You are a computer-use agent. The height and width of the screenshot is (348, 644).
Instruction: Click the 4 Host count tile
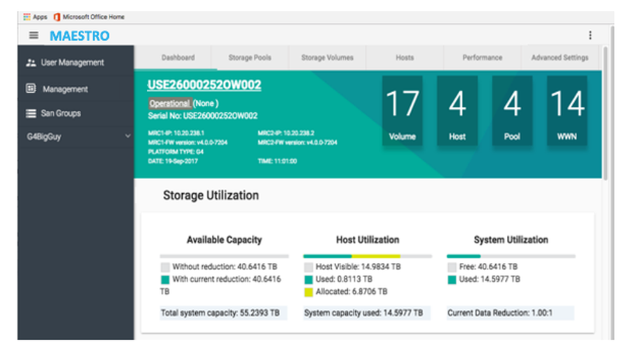coord(457,112)
